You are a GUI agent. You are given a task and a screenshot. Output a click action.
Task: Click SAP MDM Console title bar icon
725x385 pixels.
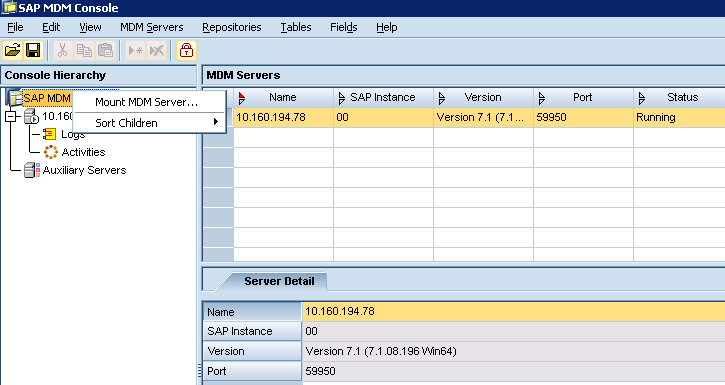pyautogui.click(x=8, y=7)
